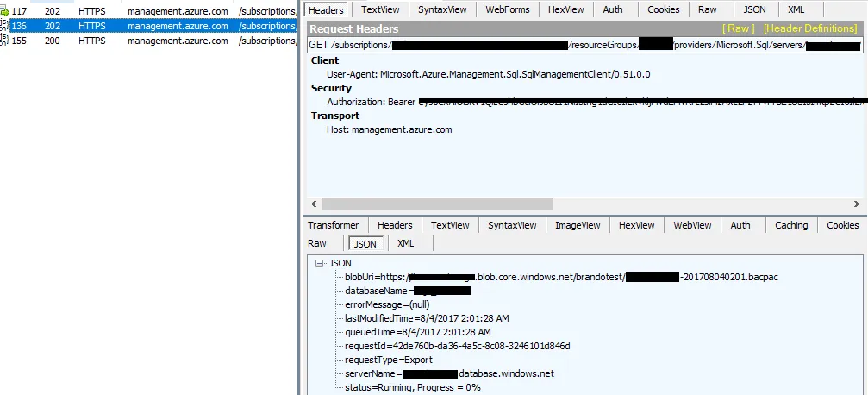Viewport: 868px width, 395px height.
Task: Click HTTPS protocol cell in session 155
Action: [92, 41]
